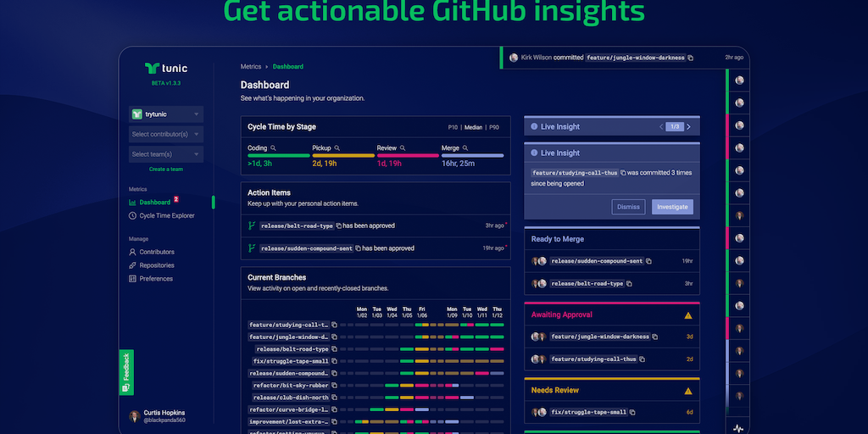Click the green Coding stage bar
This screenshot has height=434, width=868.
(x=278, y=156)
